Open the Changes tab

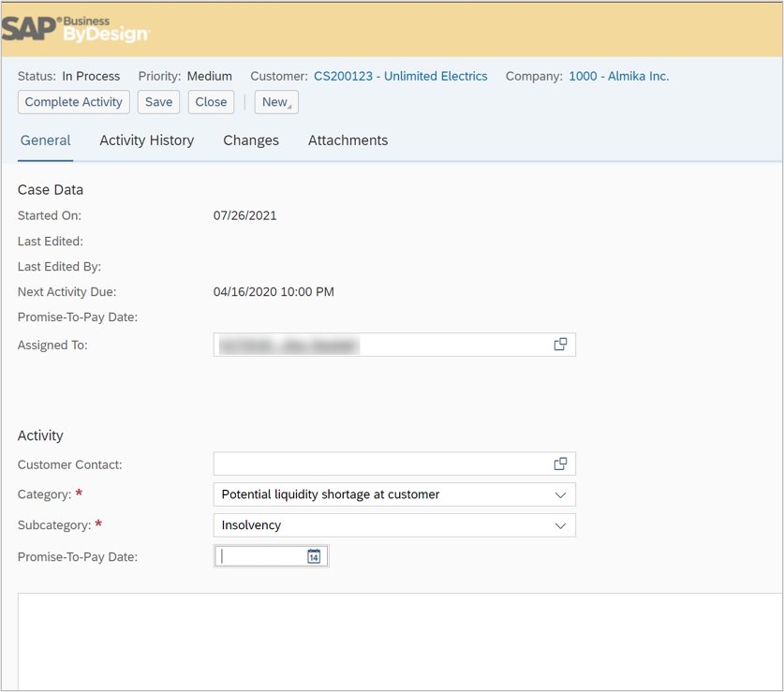coord(251,140)
